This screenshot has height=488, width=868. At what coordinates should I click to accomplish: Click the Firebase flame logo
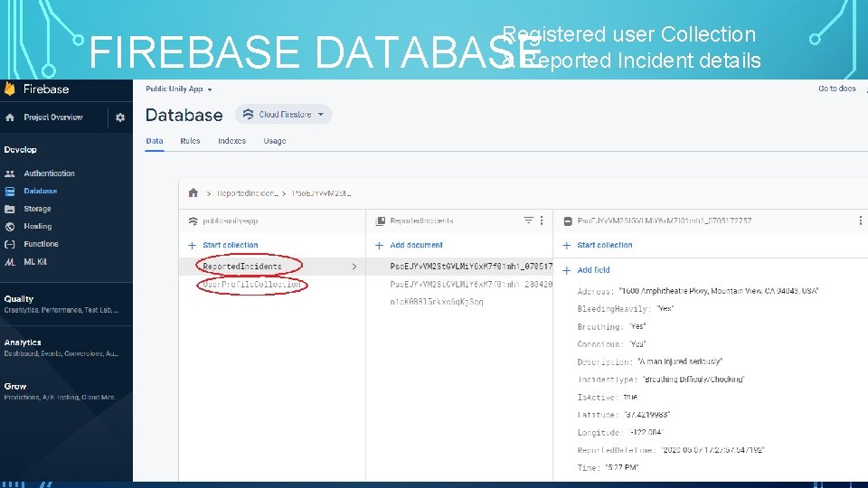point(9,89)
